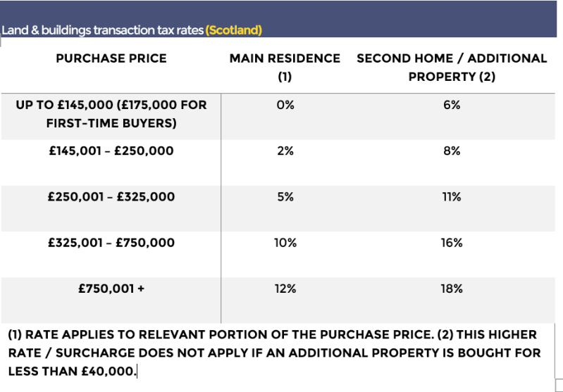Select the 10% main residence rate cell
This screenshot has height=392, width=563.
(x=285, y=243)
